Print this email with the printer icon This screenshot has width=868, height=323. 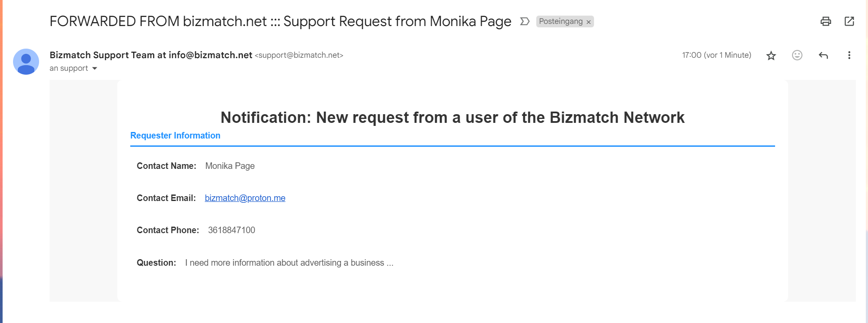click(825, 21)
